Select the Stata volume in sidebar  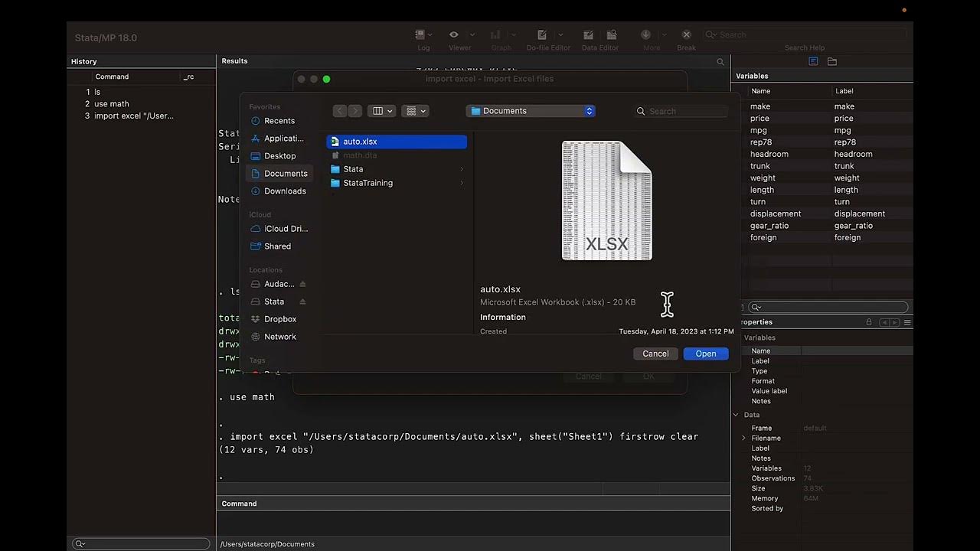[x=273, y=302]
